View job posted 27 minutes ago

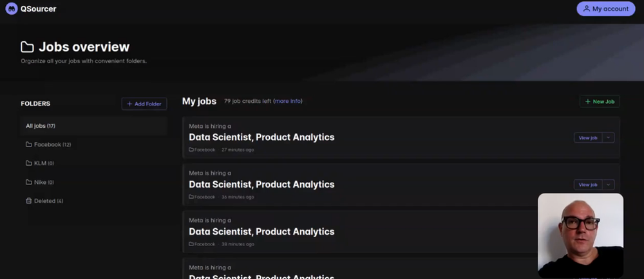pos(588,138)
